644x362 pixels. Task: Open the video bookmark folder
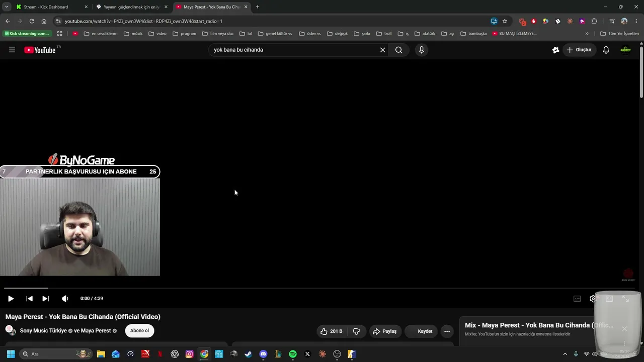pos(157,34)
